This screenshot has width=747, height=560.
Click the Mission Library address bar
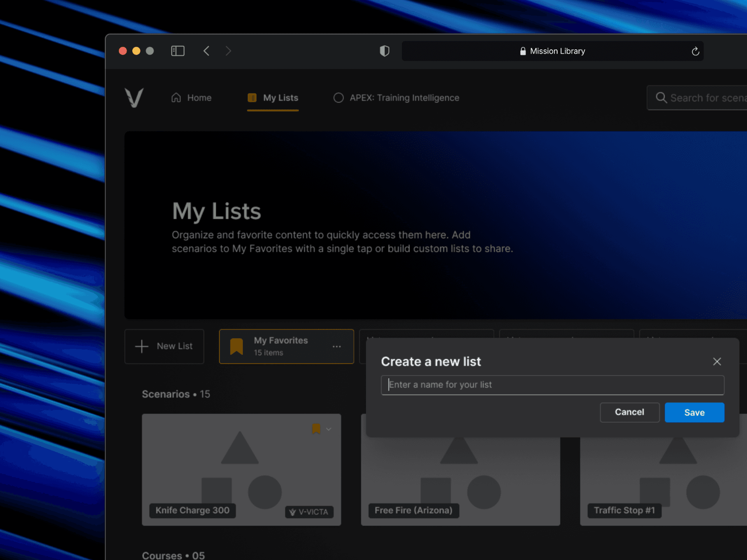(x=552, y=51)
